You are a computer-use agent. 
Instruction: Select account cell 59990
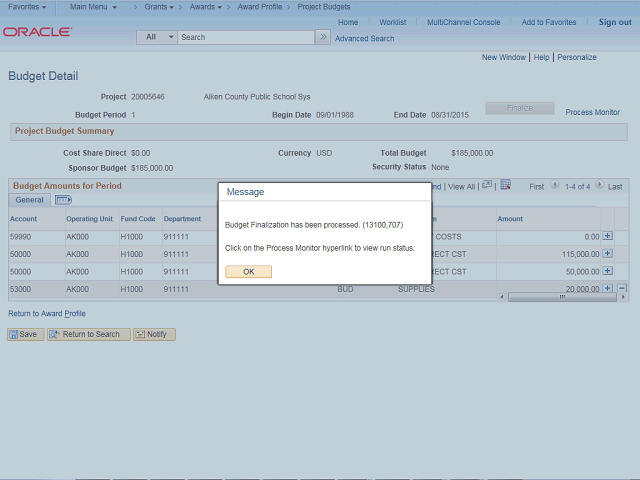(x=20, y=237)
